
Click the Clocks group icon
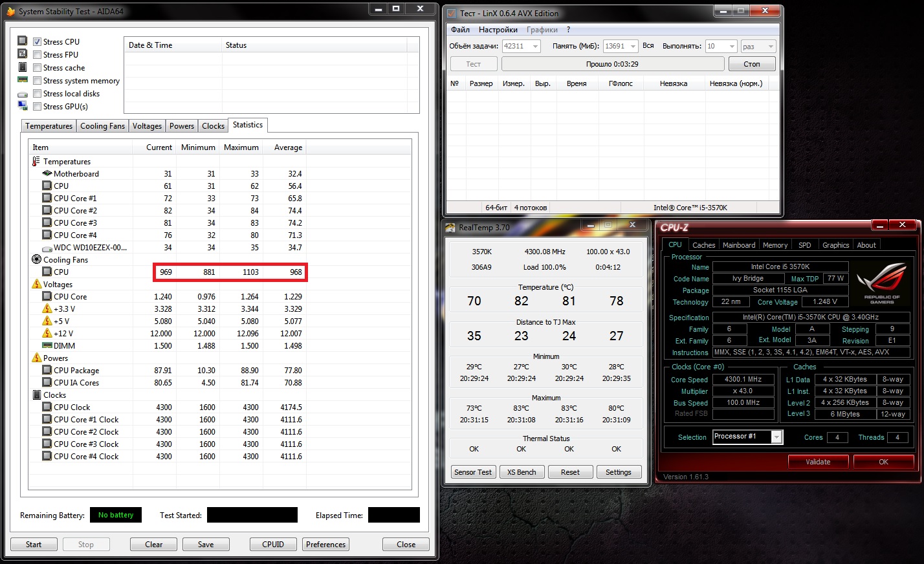click(x=37, y=395)
